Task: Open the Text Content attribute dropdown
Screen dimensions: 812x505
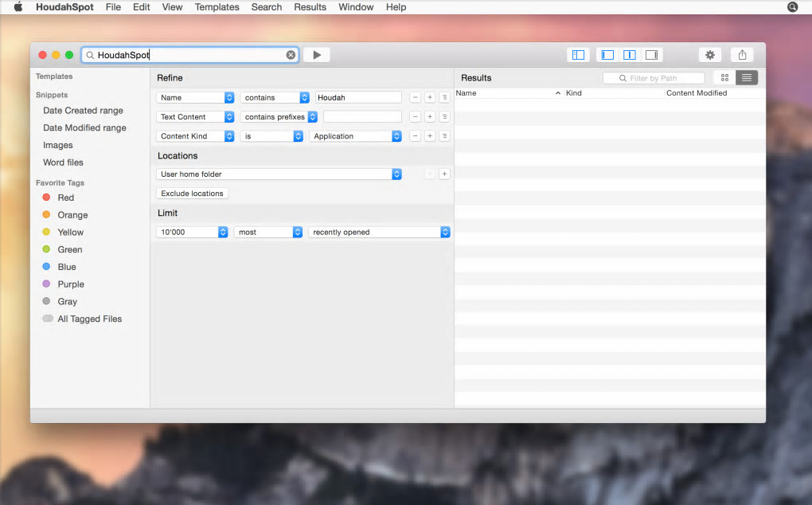Action: coord(195,116)
